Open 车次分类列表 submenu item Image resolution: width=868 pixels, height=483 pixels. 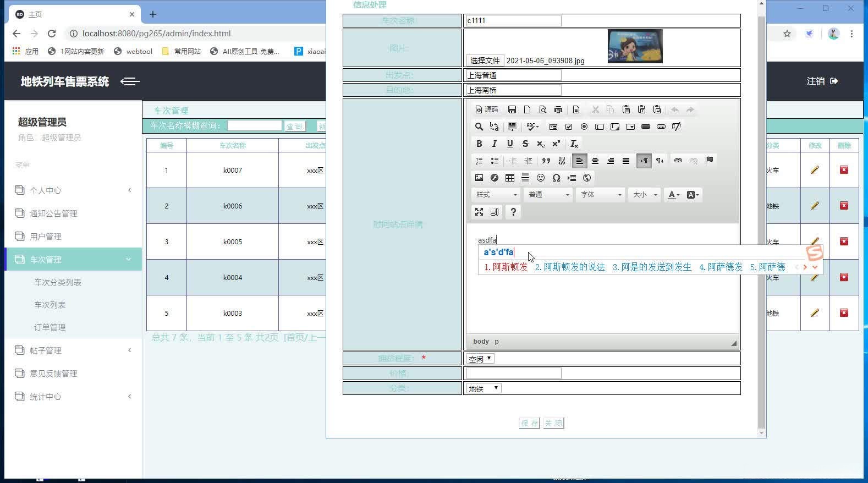[58, 282]
